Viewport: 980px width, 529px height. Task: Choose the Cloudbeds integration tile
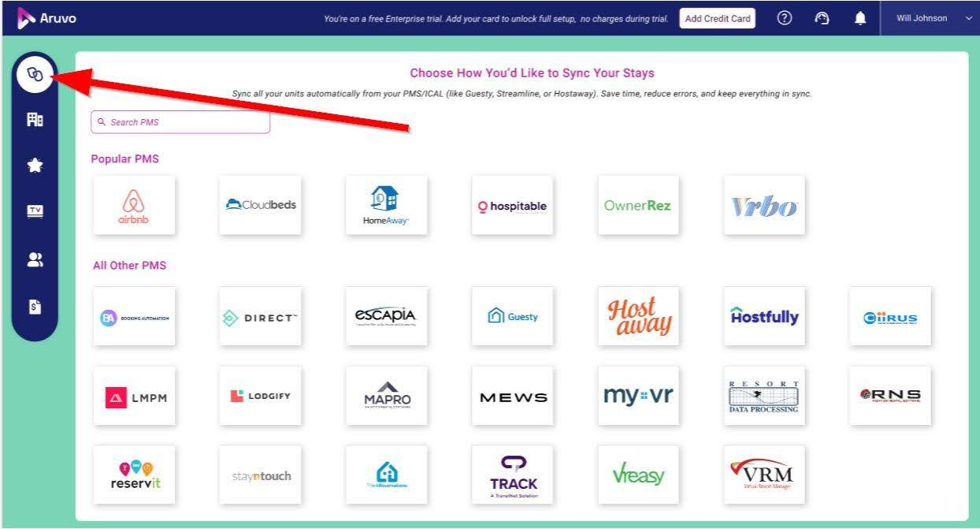click(x=260, y=205)
